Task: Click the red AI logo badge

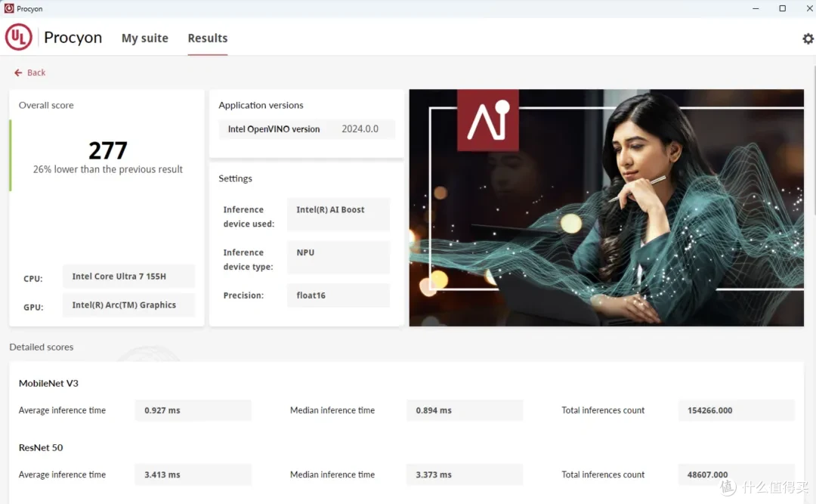Action: coord(487,120)
